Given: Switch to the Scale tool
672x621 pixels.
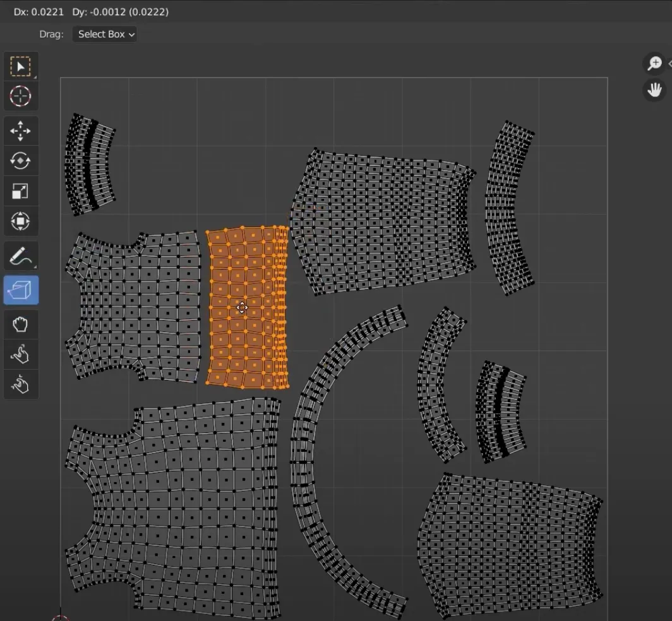Looking at the screenshot, I should [21, 191].
